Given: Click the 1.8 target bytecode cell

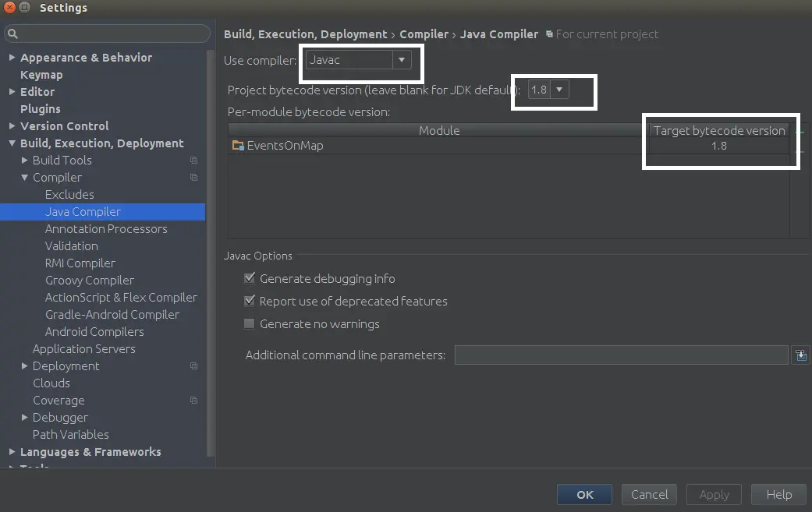Looking at the screenshot, I should pos(719,145).
